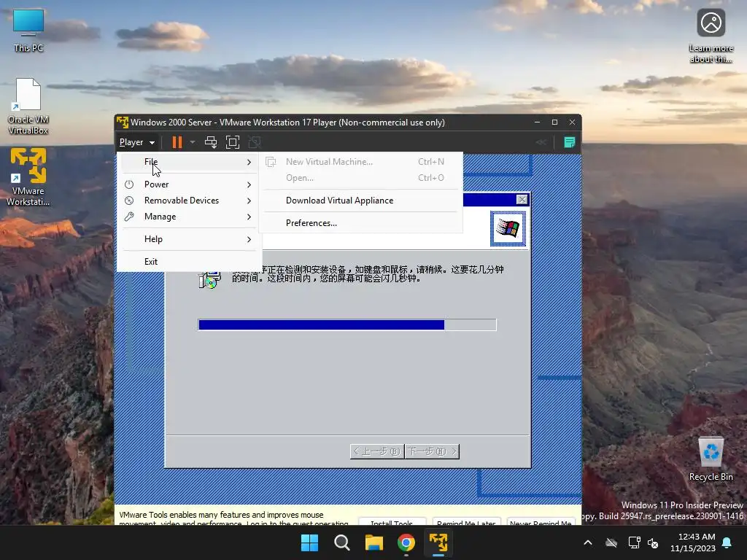Screen dimensions: 747x560
Task: Click Install Tools in VMware notification bar
Action: [x=392, y=522]
